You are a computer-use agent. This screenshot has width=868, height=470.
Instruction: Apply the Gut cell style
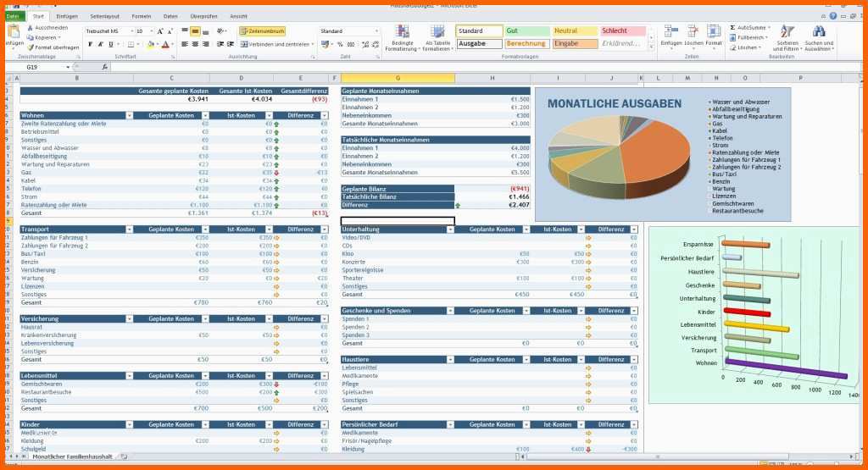point(526,31)
